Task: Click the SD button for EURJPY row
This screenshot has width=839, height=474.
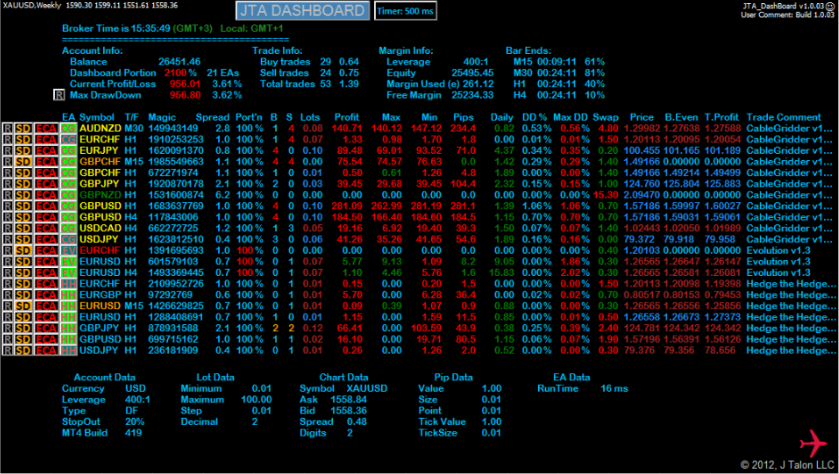Action: coord(23,150)
